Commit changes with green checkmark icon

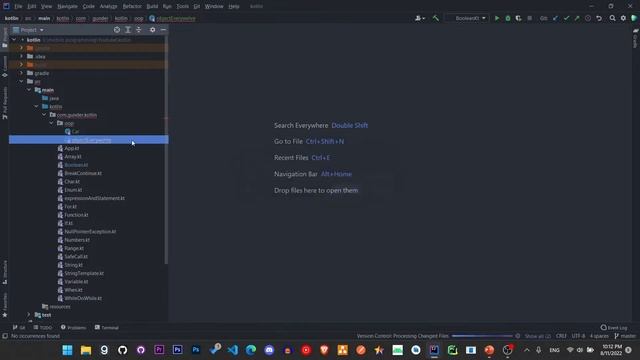tap(566, 18)
